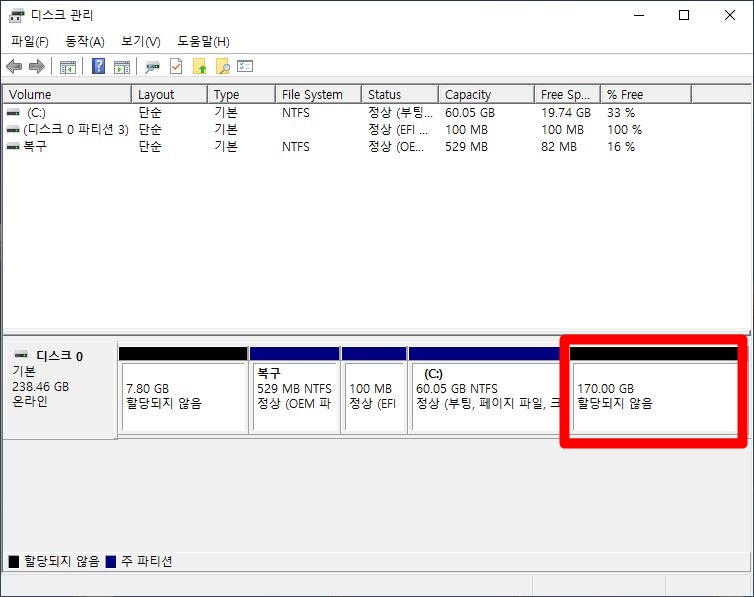Select the 100 MB EFI partition block
754x597 pixels.
click(x=374, y=390)
